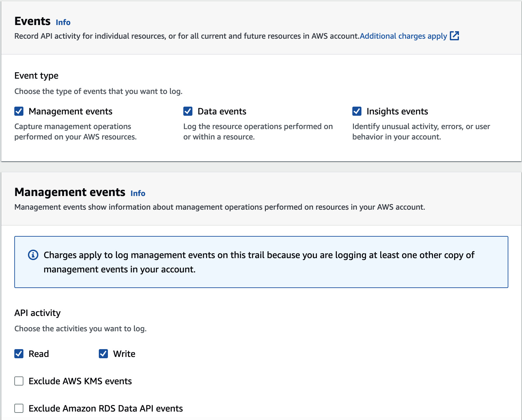Click the Event type heading text
522x420 pixels.
pyautogui.click(x=36, y=76)
